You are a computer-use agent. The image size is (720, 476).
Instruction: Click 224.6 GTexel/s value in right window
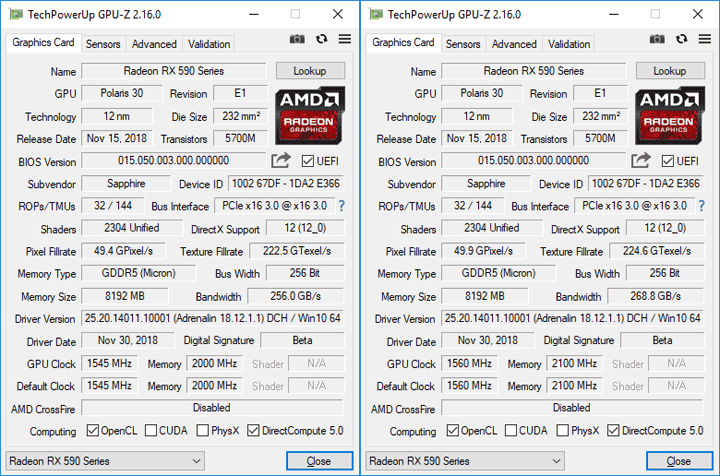coord(657,251)
